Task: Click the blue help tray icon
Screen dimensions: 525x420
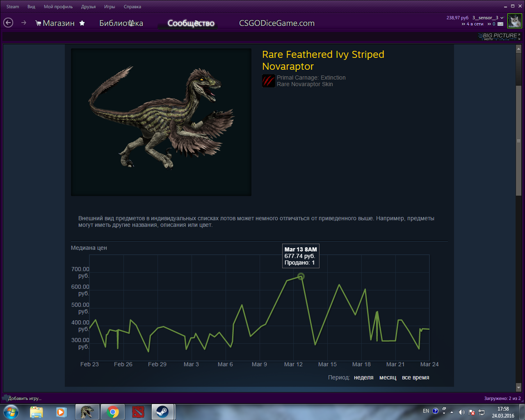Action: coord(436,411)
